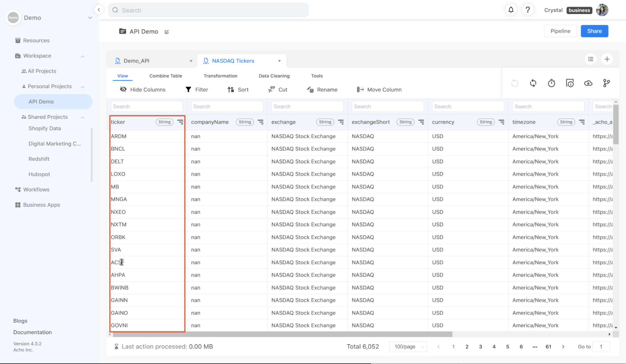Click the blue Share button

[x=594, y=31]
